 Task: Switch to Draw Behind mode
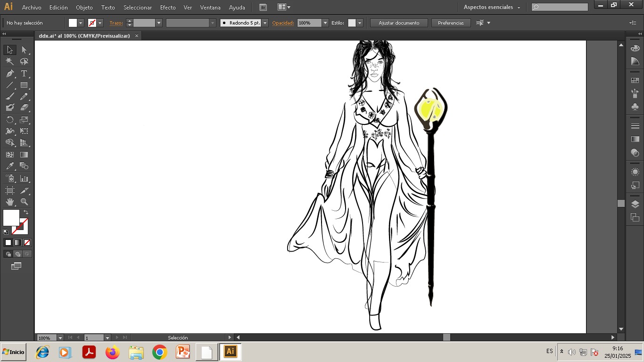click(17, 254)
